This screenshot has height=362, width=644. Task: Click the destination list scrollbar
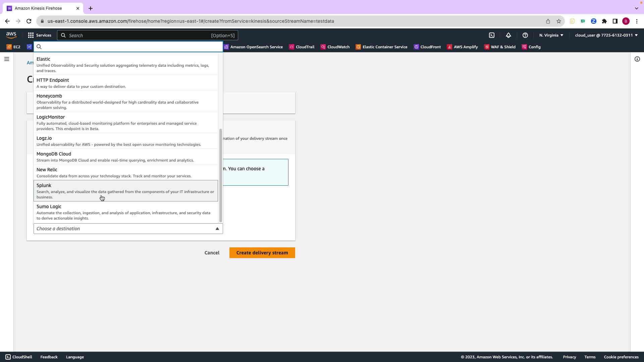point(220,175)
